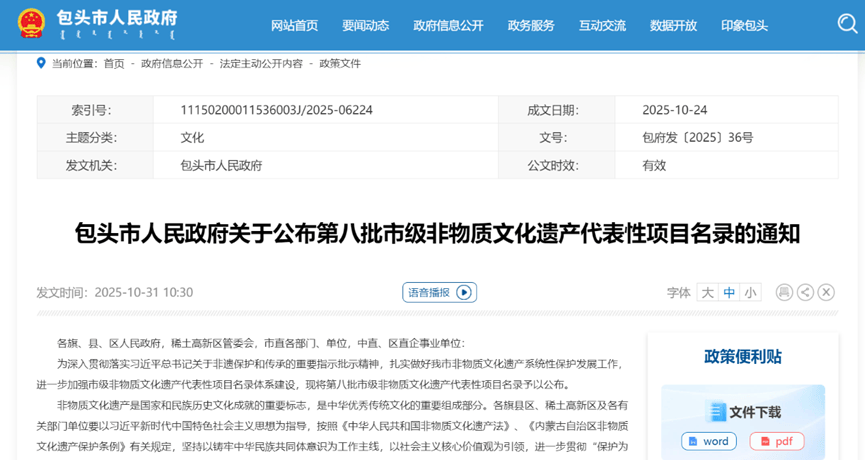The image size is (865, 460).
Task: Click 法定主动公开内容 breadcrumb link
Action: pyautogui.click(x=260, y=63)
